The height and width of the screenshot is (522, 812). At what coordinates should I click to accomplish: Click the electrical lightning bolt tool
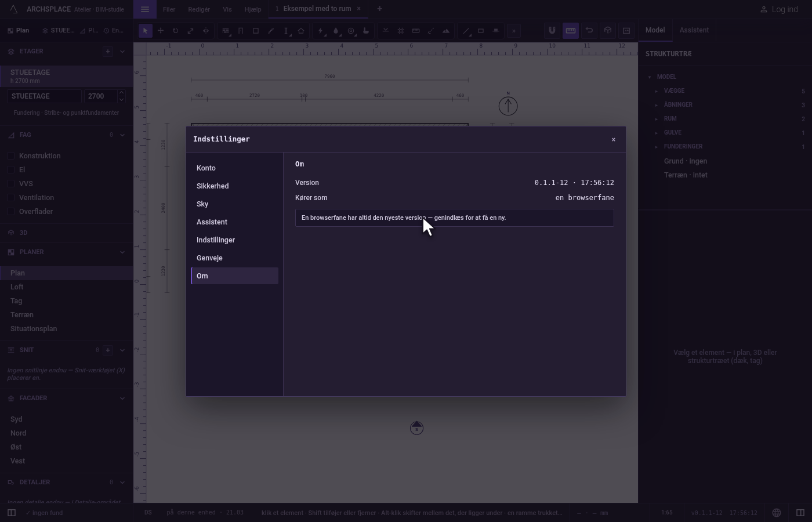321,31
